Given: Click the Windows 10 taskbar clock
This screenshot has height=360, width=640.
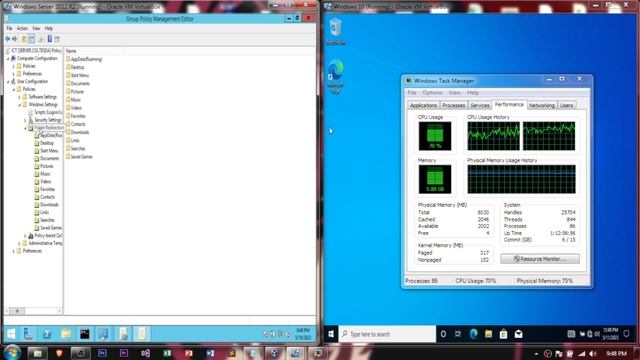Looking at the screenshot, I should click(610, 334).
